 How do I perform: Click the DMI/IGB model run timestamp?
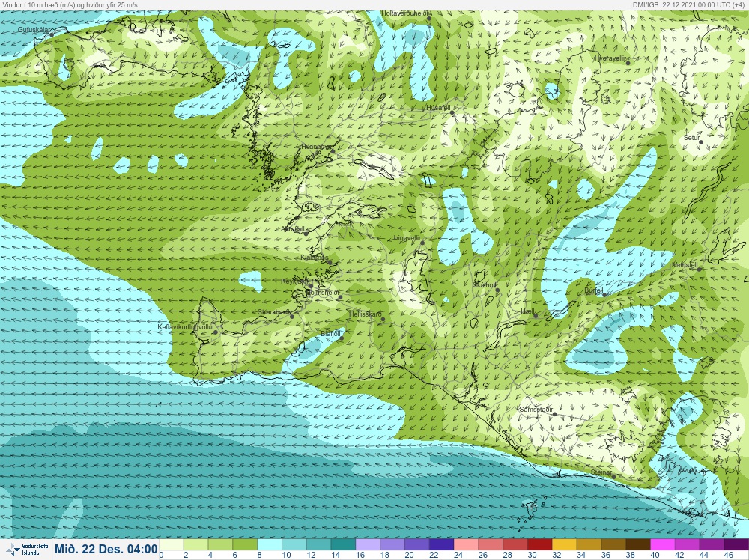coord(688,4)
